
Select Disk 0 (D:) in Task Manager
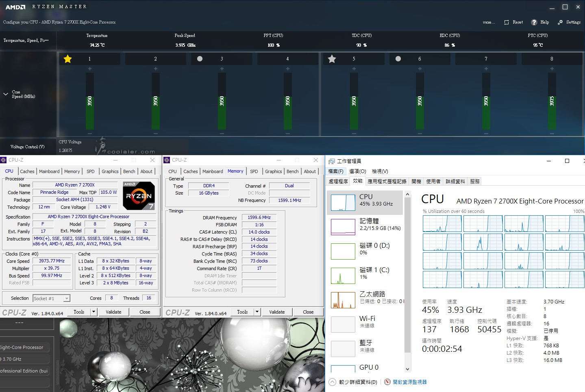(365, 251)
